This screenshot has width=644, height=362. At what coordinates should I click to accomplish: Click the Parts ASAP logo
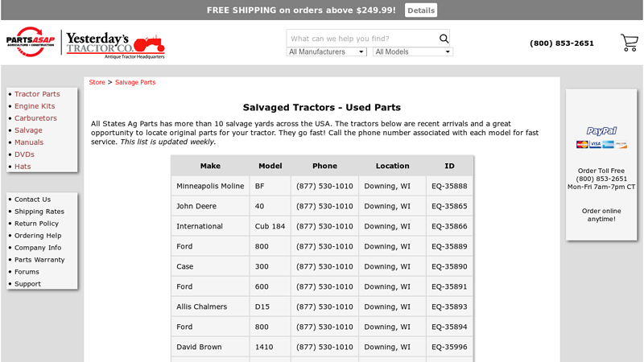click(x=31, y=43)
